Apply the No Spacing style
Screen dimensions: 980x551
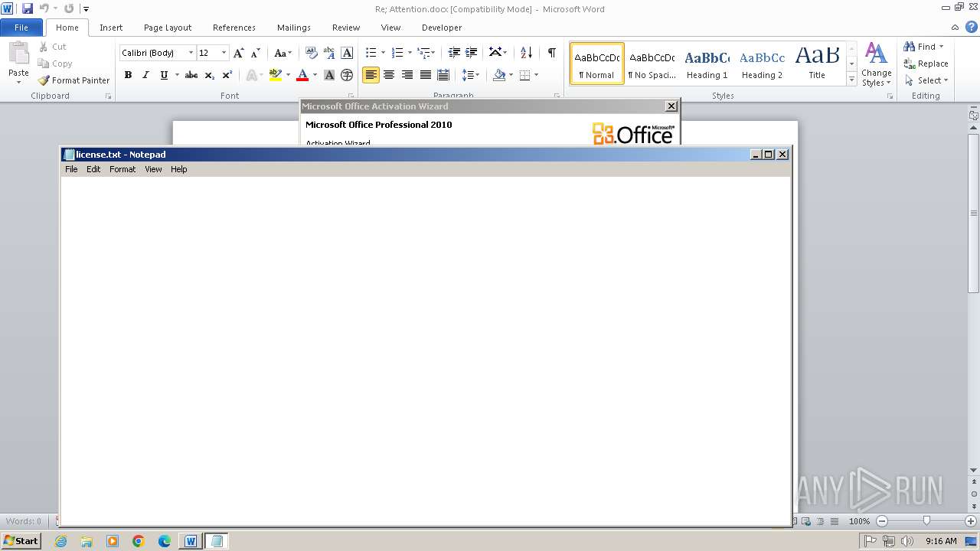tap(652, 64)
